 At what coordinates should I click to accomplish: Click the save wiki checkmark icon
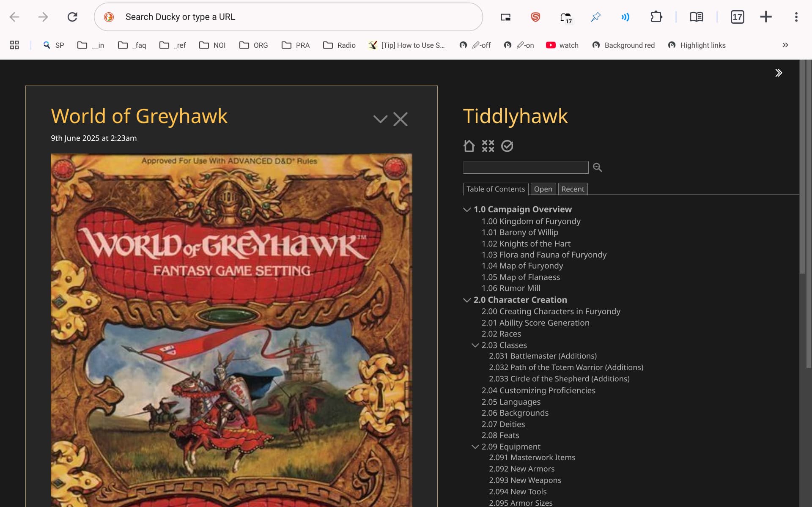[x=507, y=146]
